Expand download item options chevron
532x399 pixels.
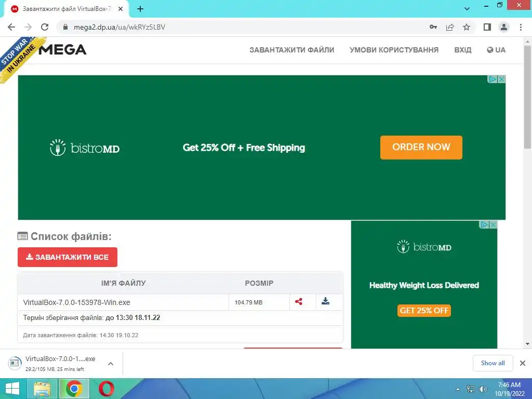(x=111, y=363)
